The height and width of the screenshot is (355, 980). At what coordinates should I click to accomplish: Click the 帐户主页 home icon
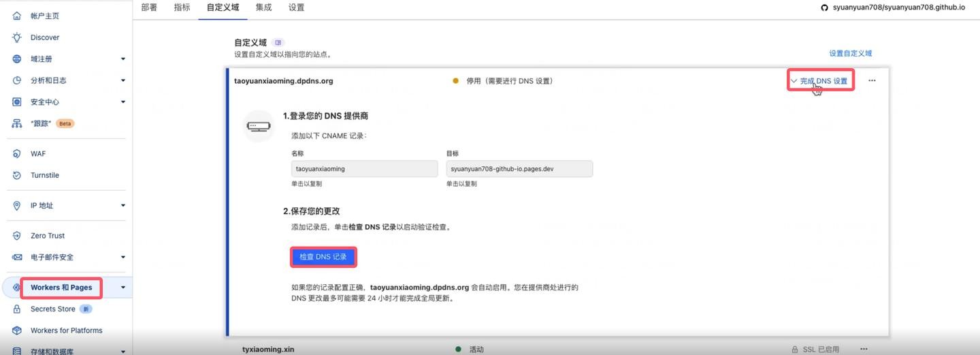coord(17,16)
